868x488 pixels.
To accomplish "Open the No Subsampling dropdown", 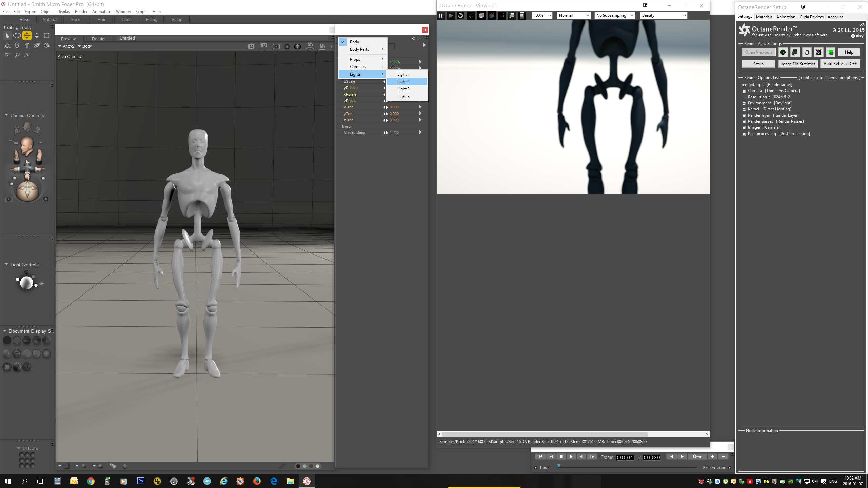I will click(614, 15).
